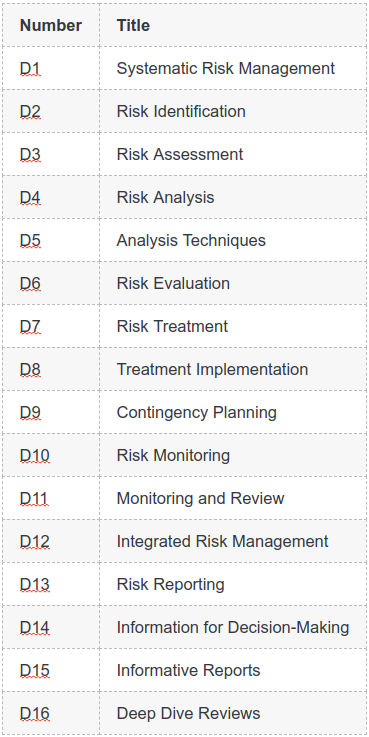Click the D1 cell in the Number column
Screen dimensions: 369x737
51,68
